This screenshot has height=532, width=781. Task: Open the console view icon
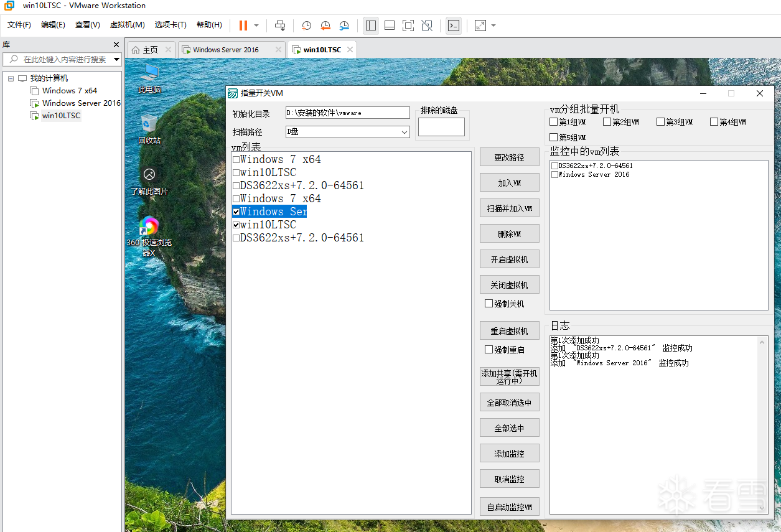(454, 26)
